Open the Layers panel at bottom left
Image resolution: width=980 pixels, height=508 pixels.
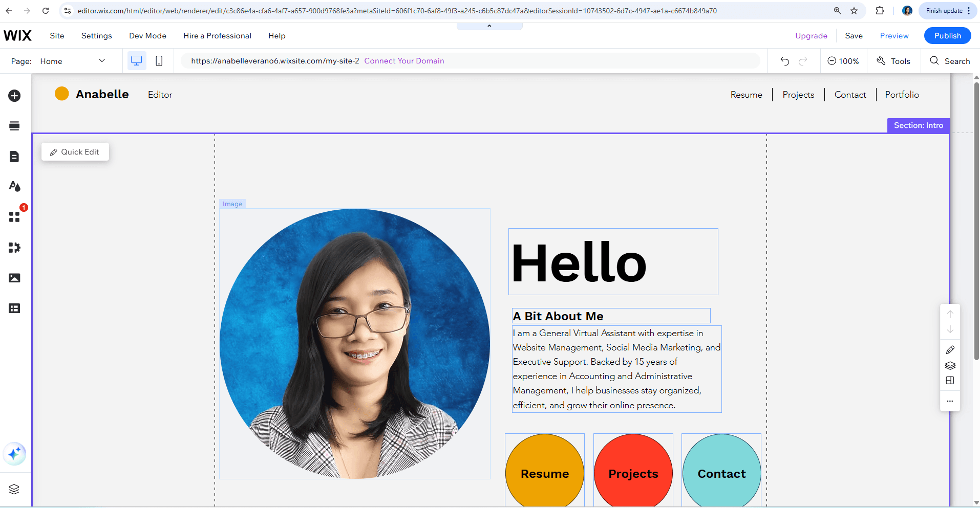tap(14, 489)
